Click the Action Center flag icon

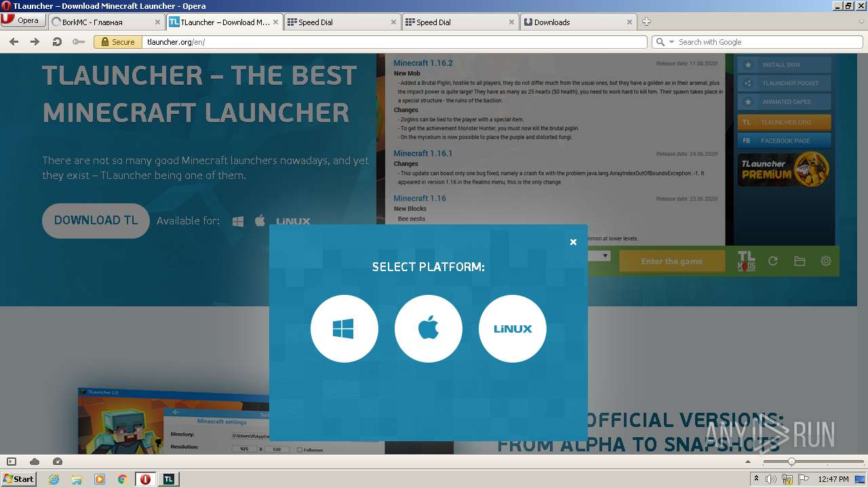[802, 479]
